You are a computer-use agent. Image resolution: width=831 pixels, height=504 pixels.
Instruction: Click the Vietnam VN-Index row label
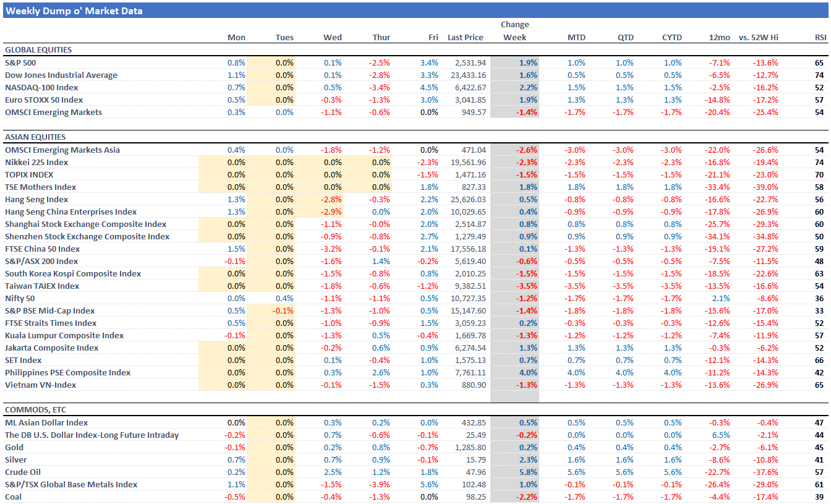click(41, 385)
